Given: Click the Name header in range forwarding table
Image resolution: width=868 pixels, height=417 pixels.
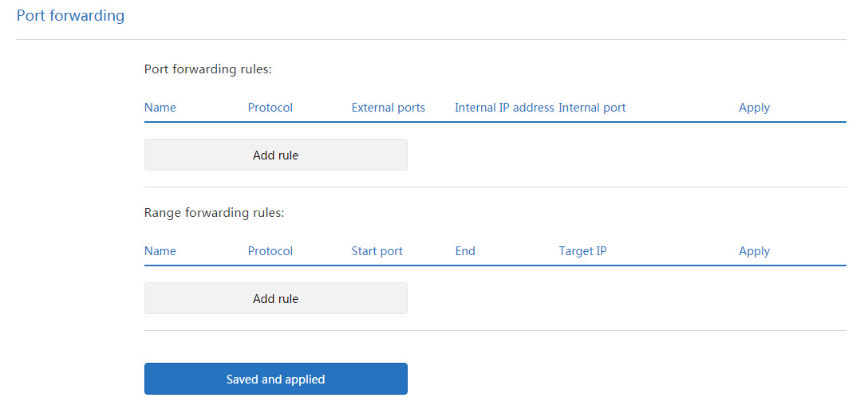Looking at the screenshot, I should click(x=160, y=251).
